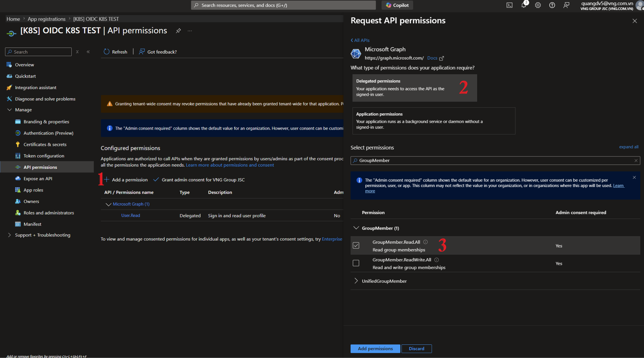Pin the API permissions page

(x=178, y=31)
